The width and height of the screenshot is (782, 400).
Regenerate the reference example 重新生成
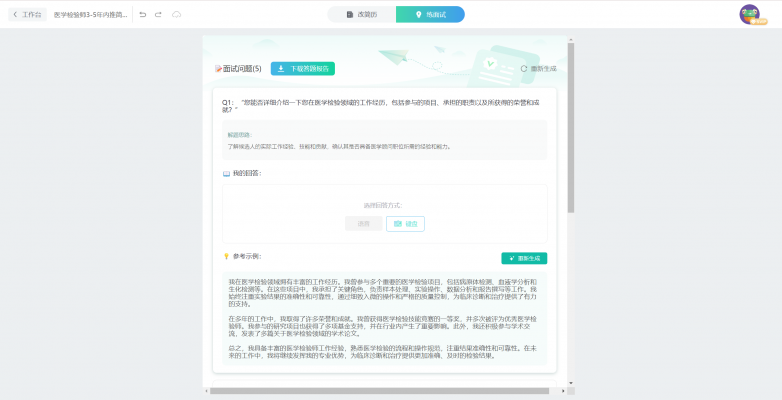pyautogui.click(x=524, y=258)
